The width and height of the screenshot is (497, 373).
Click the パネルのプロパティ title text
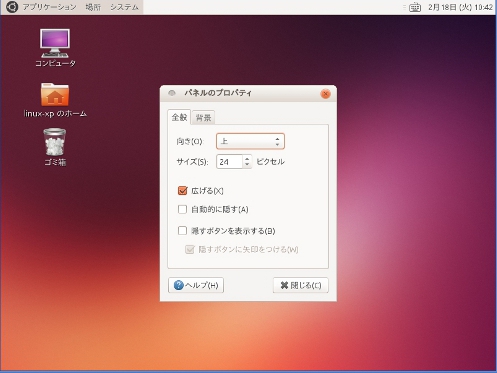tap(218, 93)
